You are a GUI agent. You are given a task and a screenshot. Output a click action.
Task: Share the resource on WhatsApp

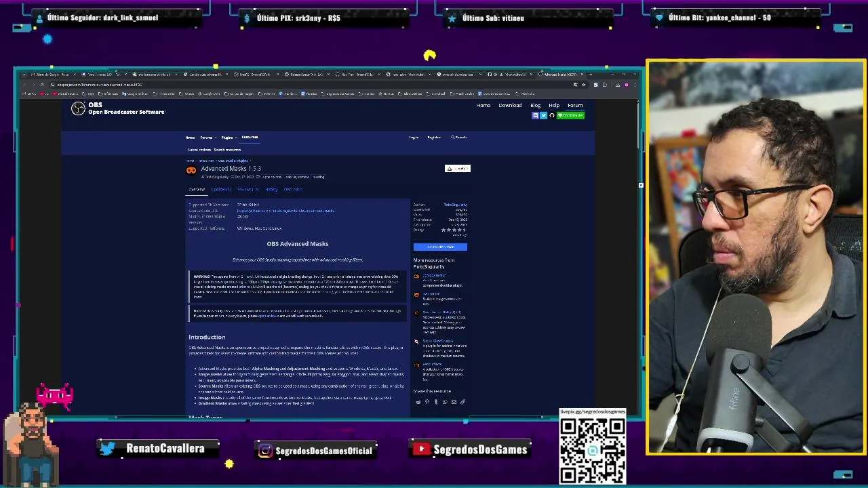(x=445, y=402)
